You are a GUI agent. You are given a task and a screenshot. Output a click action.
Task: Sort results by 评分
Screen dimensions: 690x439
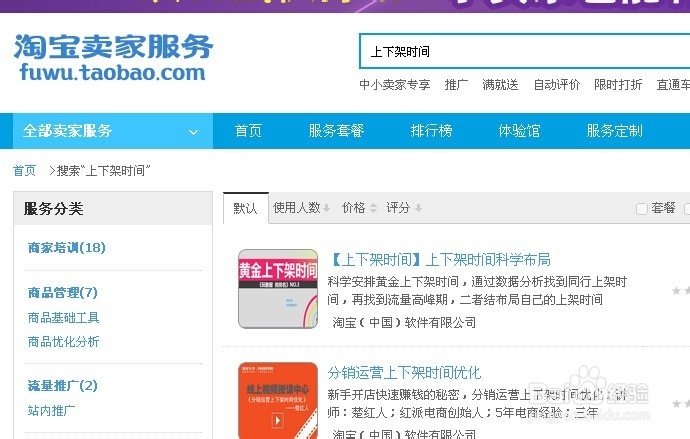[x=404, y=208]
